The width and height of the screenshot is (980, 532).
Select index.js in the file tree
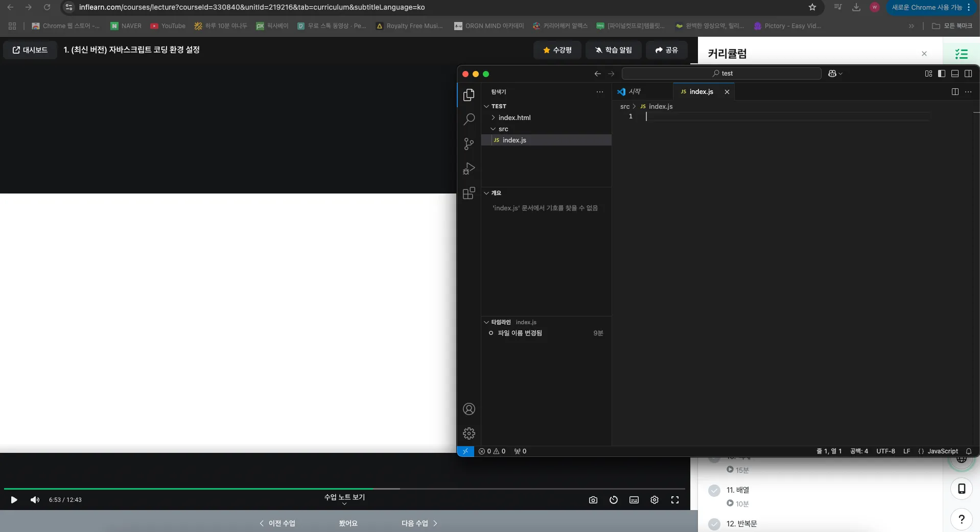click(x=546, y=140)
